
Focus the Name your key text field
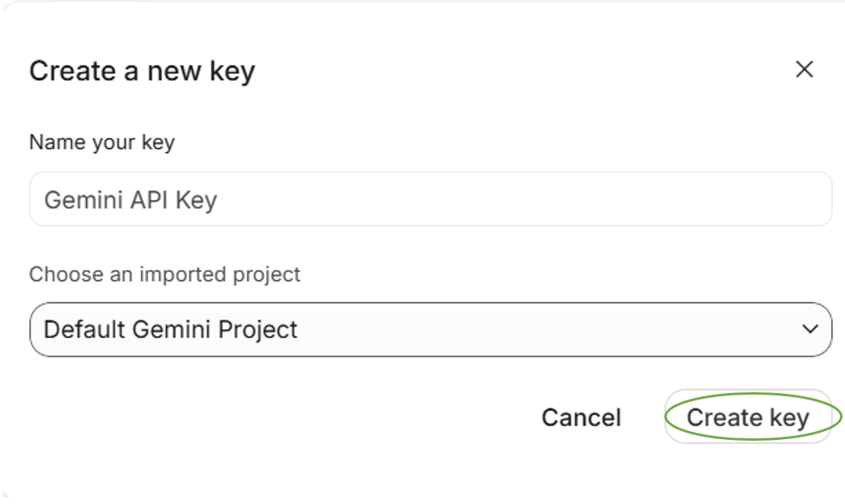click(x=430, y=199)
